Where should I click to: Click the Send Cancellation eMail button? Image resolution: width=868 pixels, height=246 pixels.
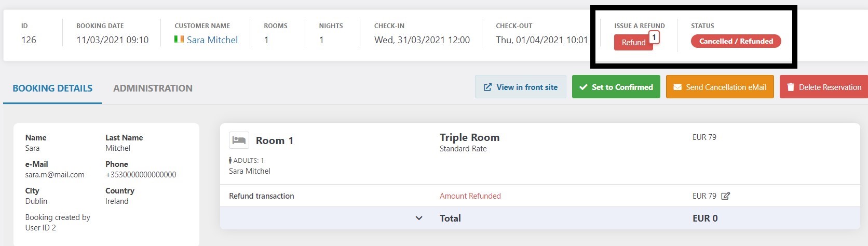pyautogui.click(x=720, y=87)
